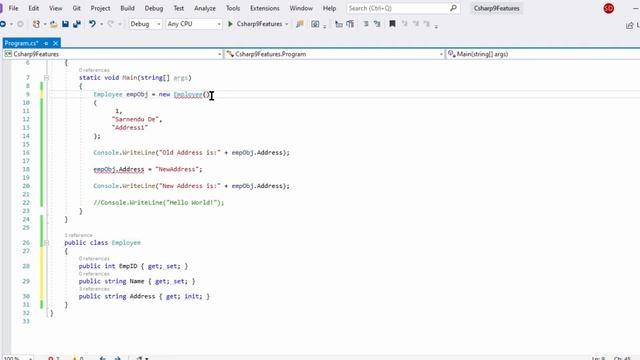Close the Program.cs tab

click(56, 43)
